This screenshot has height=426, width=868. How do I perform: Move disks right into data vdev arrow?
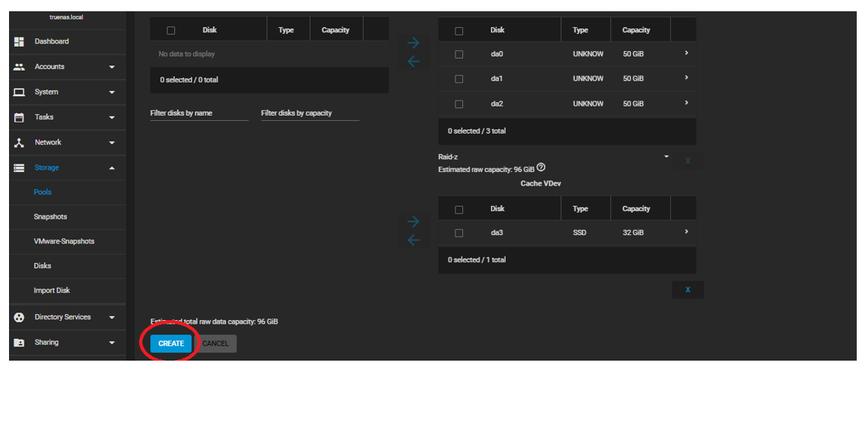[413, 43]
